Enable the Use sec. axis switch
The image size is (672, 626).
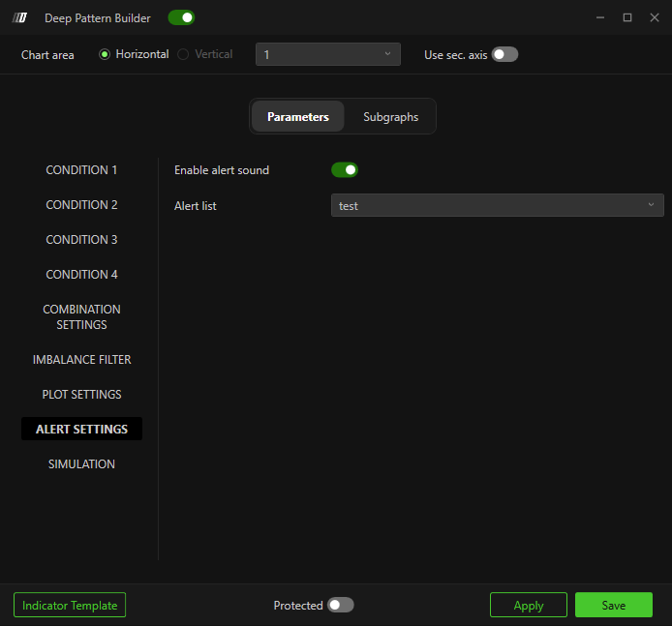504,54
